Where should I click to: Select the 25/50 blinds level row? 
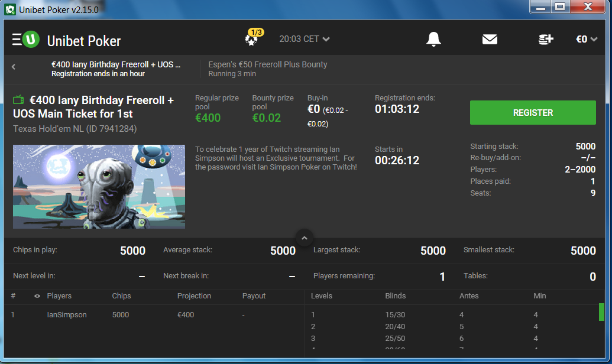453,338
